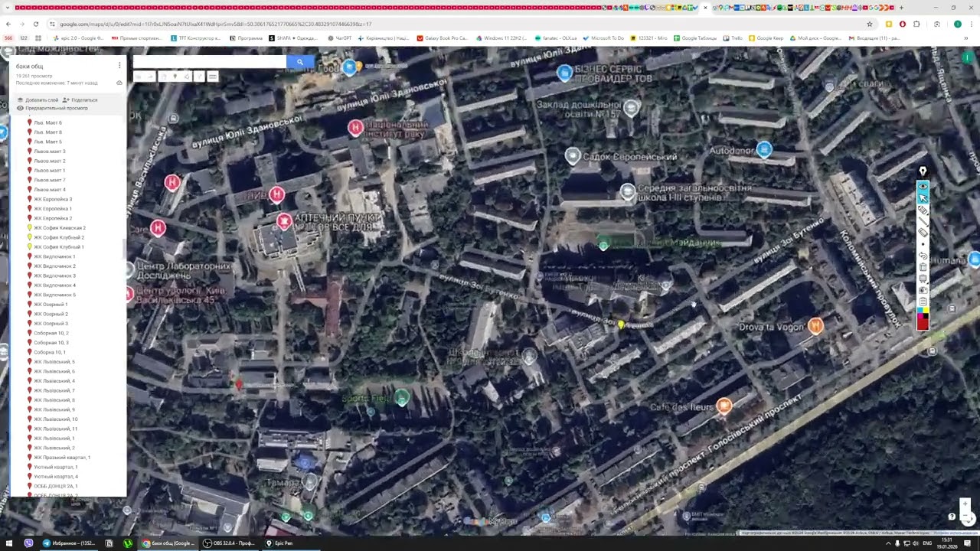Image resolution: width=980 pixels, height=551 pixels.
Task: Select Соборная 10, 2 item
Action: 51,333
